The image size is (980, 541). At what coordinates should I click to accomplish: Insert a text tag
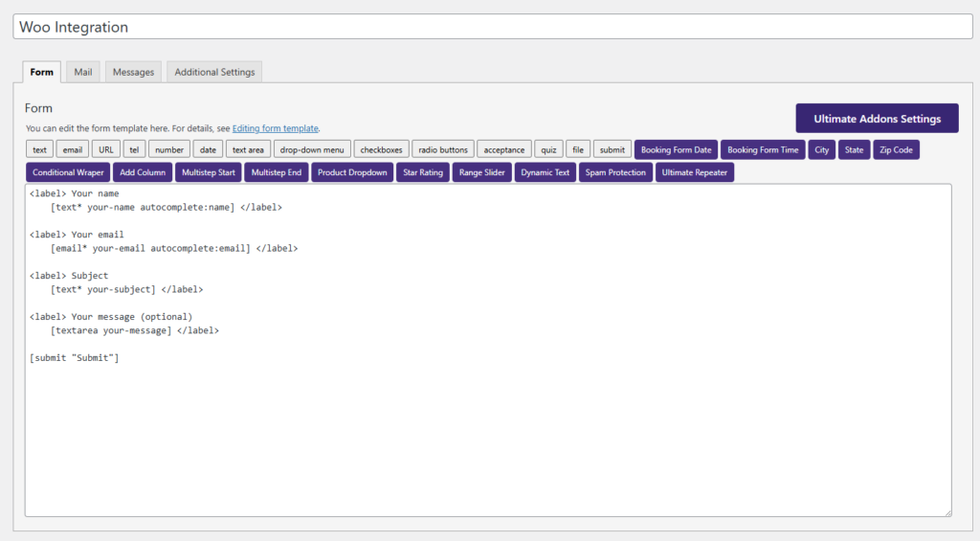pos(39,149)
